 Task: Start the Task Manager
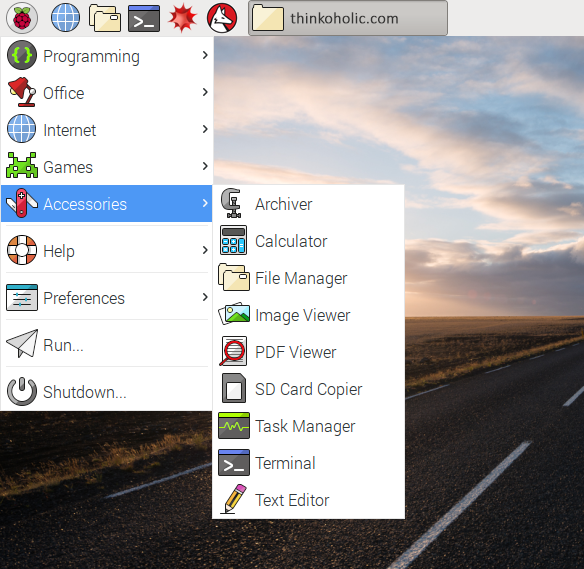(308, 426)
